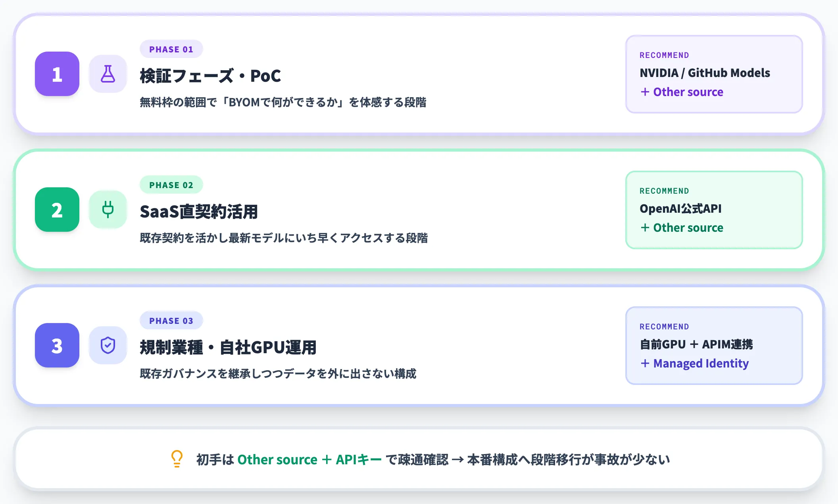Click the RECOMMEND label in Phase 03 box
Image resolution: width=838 pixels, height=504 pixels.
(x=664, y=327)
